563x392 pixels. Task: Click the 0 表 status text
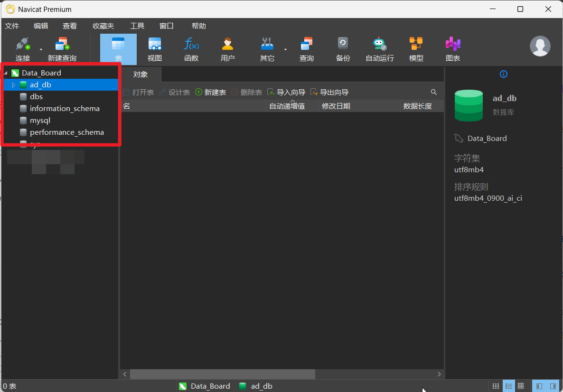9,386
